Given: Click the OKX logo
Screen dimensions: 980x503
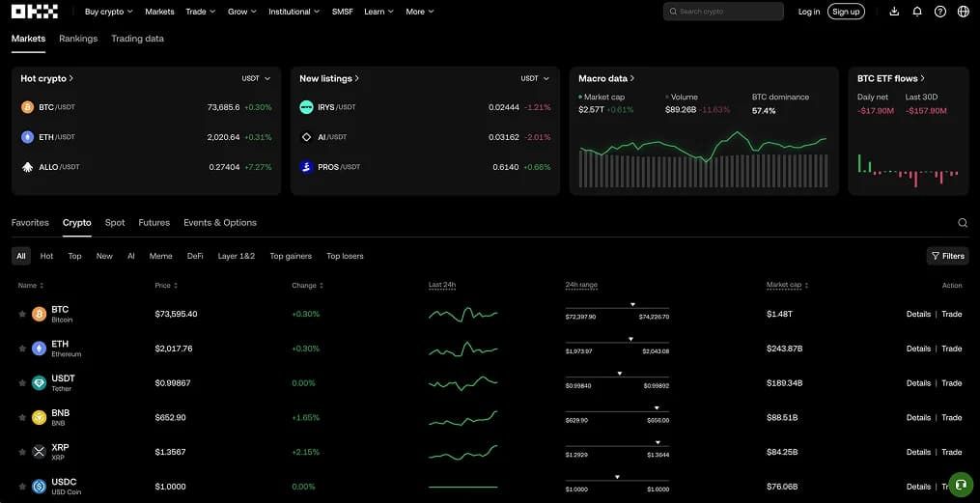Looking at the screenshot, I should tap(35, 12).
